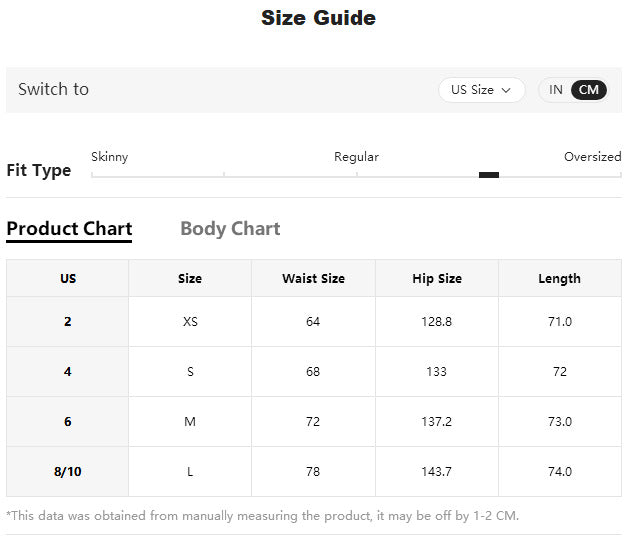Click waist size value 64

pos(313,322)
